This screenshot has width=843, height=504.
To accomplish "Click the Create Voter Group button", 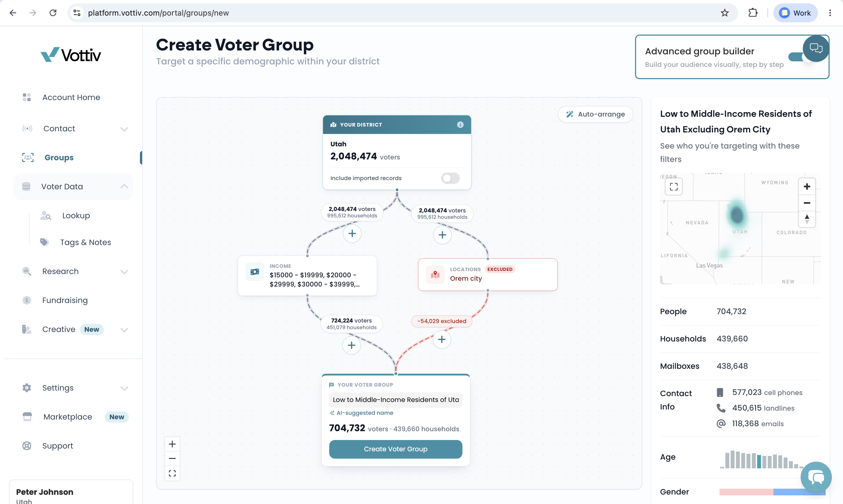I will click(x=395, y=449).
